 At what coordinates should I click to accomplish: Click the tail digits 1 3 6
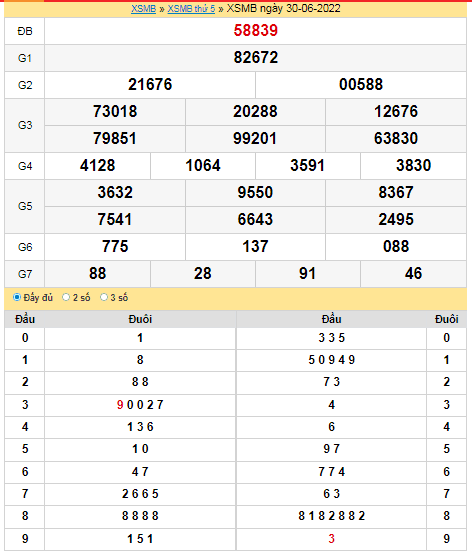(140, 427)
